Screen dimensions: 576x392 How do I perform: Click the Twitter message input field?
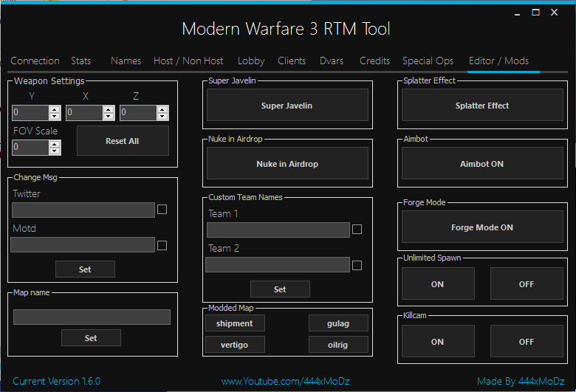83,210
